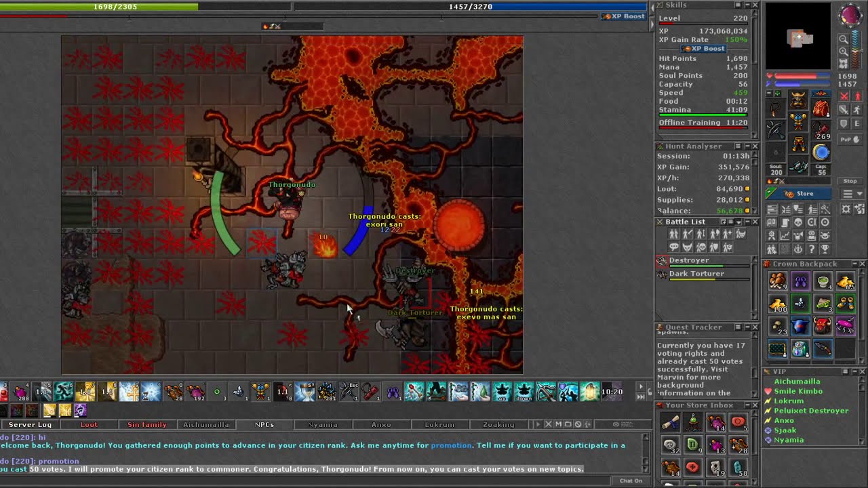The image size is (868, 488).
Task: Open the Quest Tracker panel menu
Action: (x=738, y=327)
